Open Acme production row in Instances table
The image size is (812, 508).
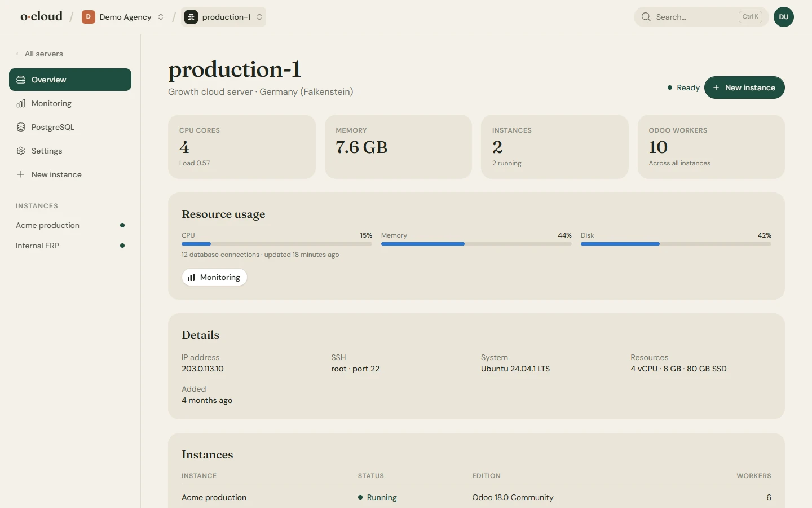(x=476, y=497)
